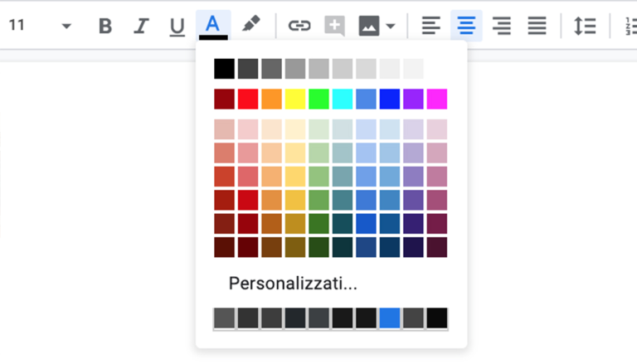Select center text alignment
This screenshot has height=364, width=637.
[466, 26]
